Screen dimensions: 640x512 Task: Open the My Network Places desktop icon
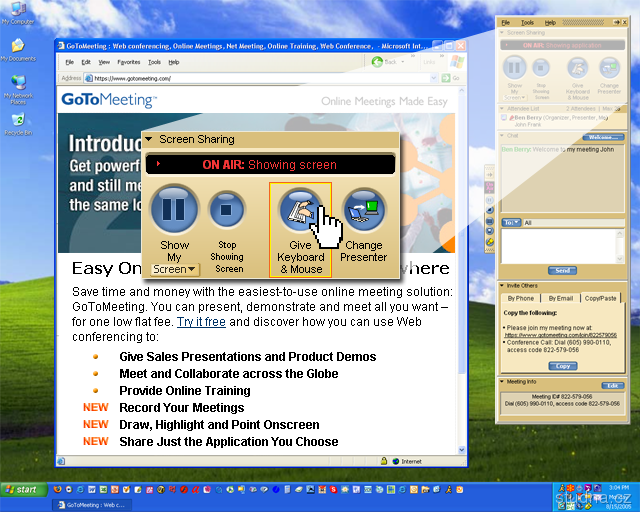pos(18,89)
